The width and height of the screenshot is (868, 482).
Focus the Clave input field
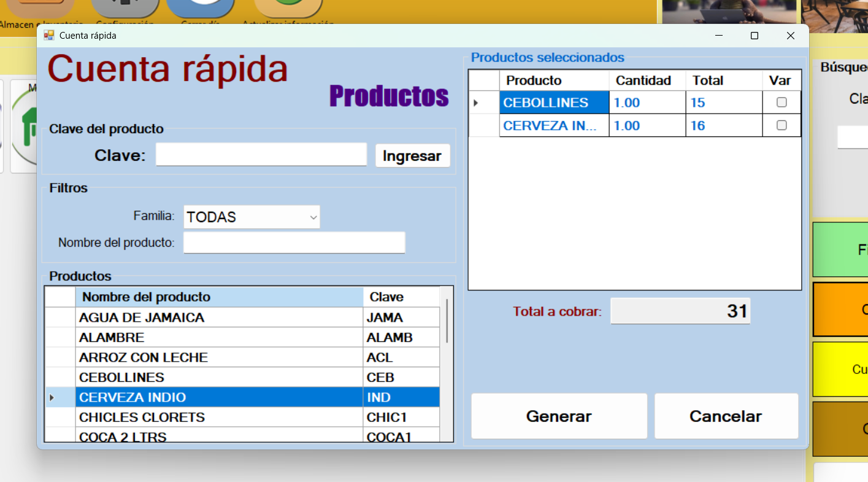(261, 155)
